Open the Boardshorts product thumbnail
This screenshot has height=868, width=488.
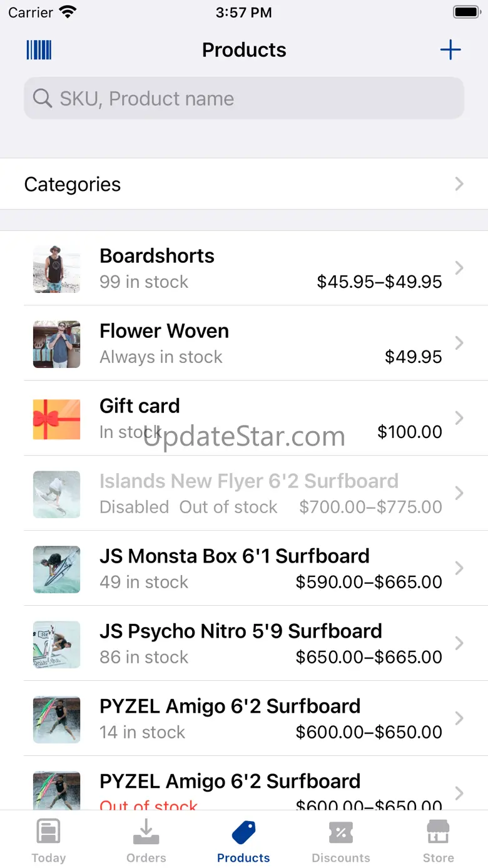(x=56, y=268)
